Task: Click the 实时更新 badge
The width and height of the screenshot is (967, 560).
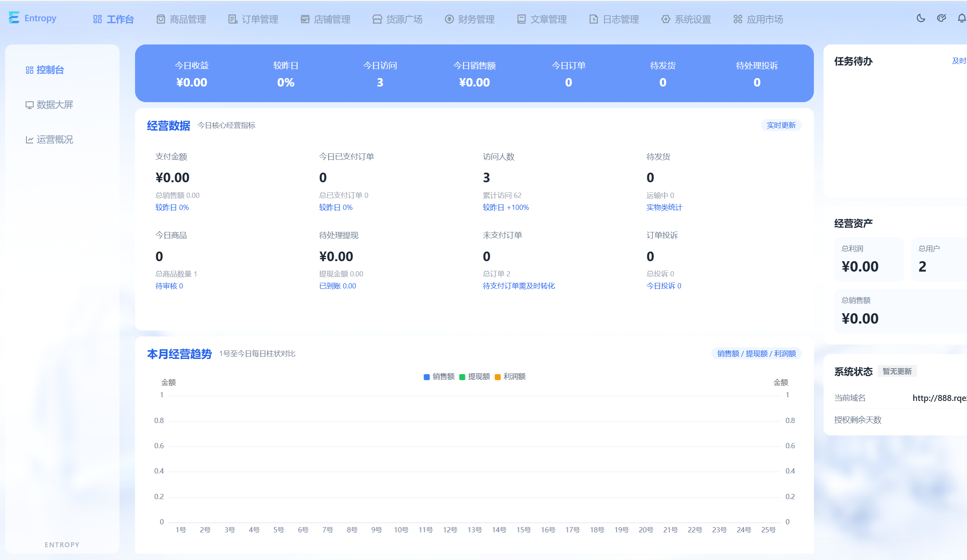Action: tap(781, 125)
